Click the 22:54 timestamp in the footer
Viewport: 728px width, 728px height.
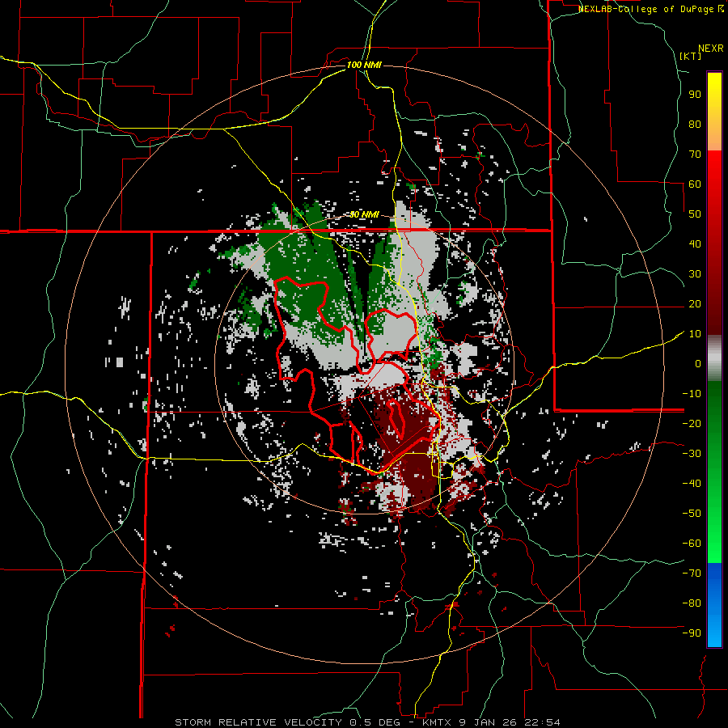[x=541, y=722]
